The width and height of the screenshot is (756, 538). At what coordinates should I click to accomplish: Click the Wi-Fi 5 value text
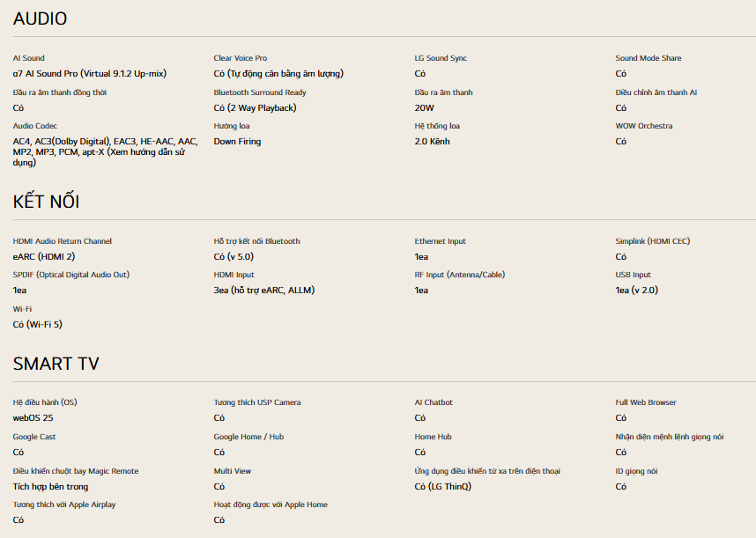pos(37,325)
